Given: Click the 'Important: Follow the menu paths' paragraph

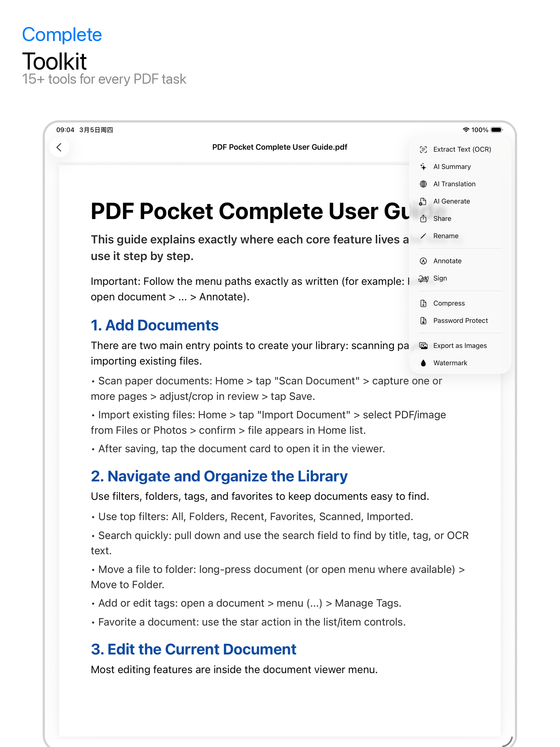Looking at the screenshot, I should pyautogui.click(x=250, y=289).
